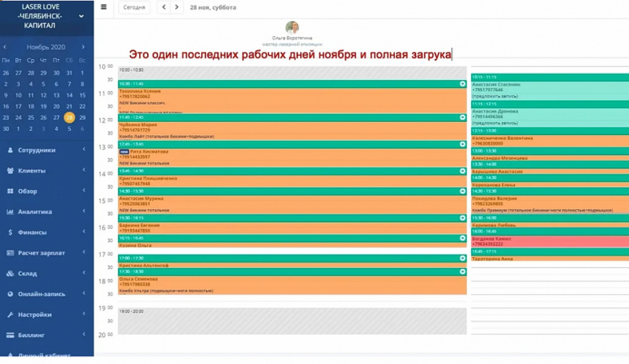Click the date label 28 ноя, суббота
The width and height of the screenshot is (629, 364).
point(213,7)
